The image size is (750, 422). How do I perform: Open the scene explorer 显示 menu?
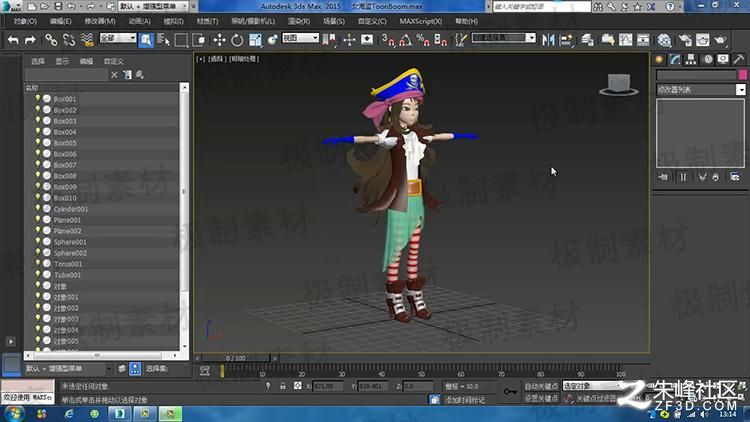62,61
